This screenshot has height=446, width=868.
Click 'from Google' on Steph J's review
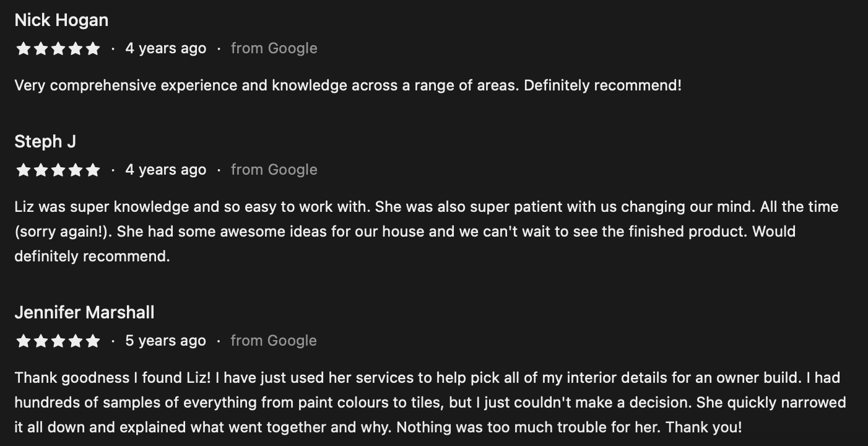click(274, 170)
